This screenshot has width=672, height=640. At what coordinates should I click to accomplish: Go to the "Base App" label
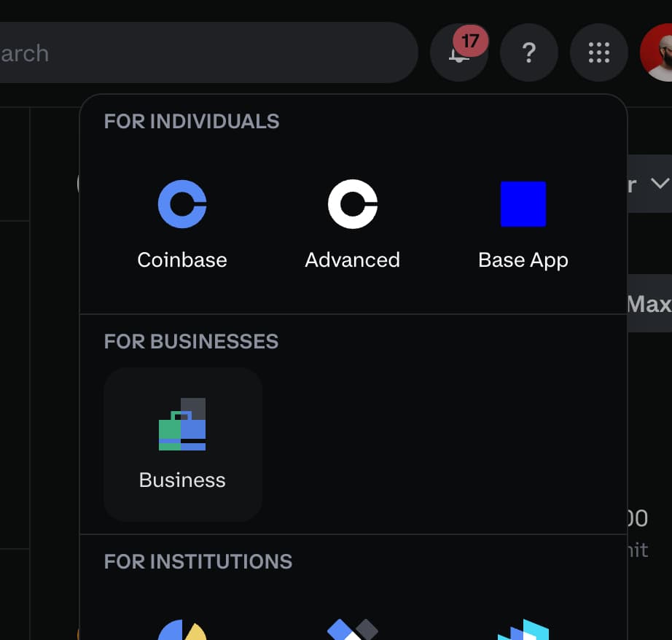tap(523, 260)
